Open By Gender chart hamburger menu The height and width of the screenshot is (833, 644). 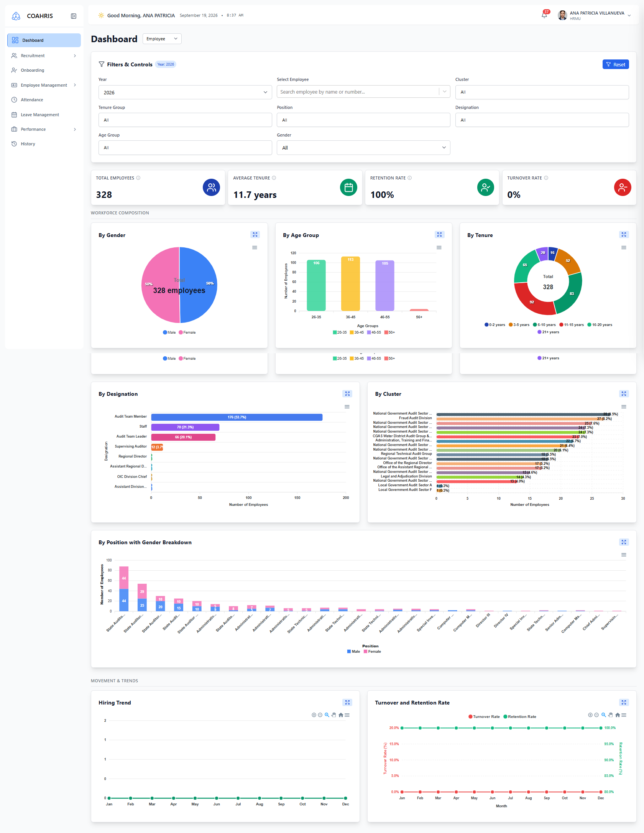tap(255, 248)
